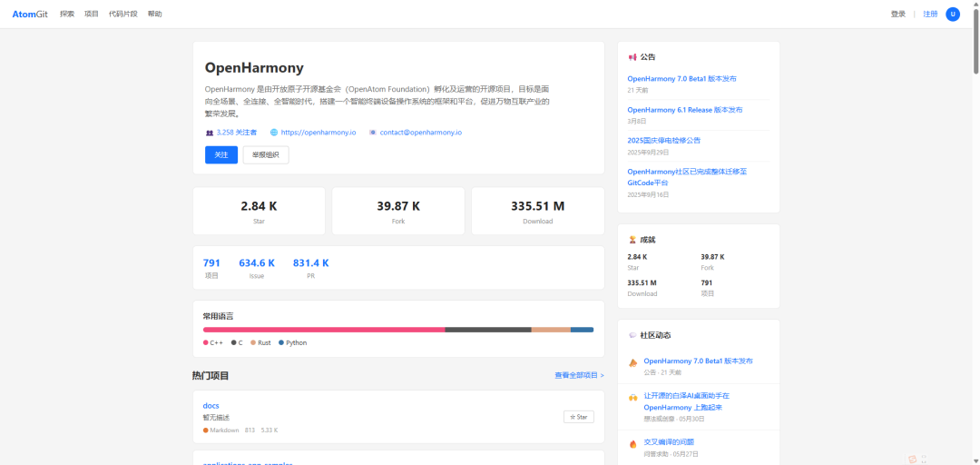980x465 pixels.
Task: Click the email envelope icon
Action: tap(373, 133)
